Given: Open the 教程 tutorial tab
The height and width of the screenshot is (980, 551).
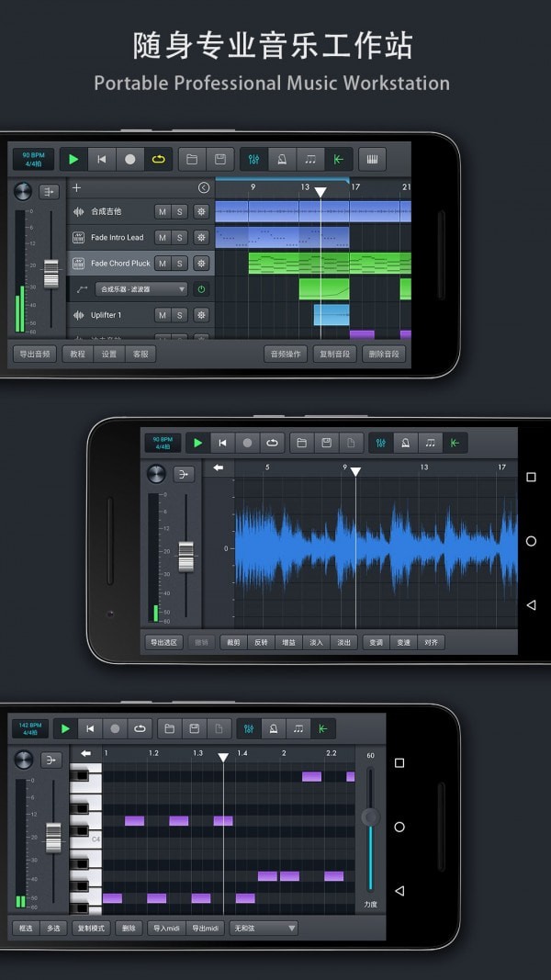Looking at the screenshot, I should click(77, 354).
